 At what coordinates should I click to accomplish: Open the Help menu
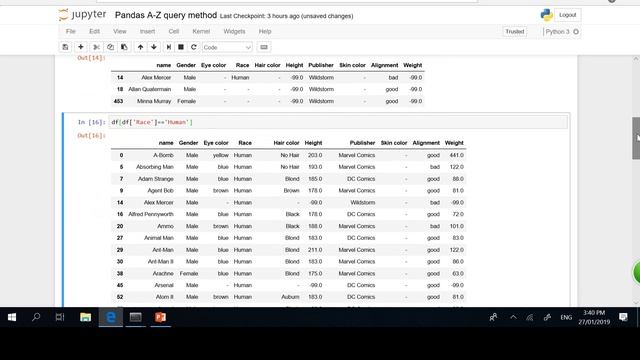tap(265, 31)
